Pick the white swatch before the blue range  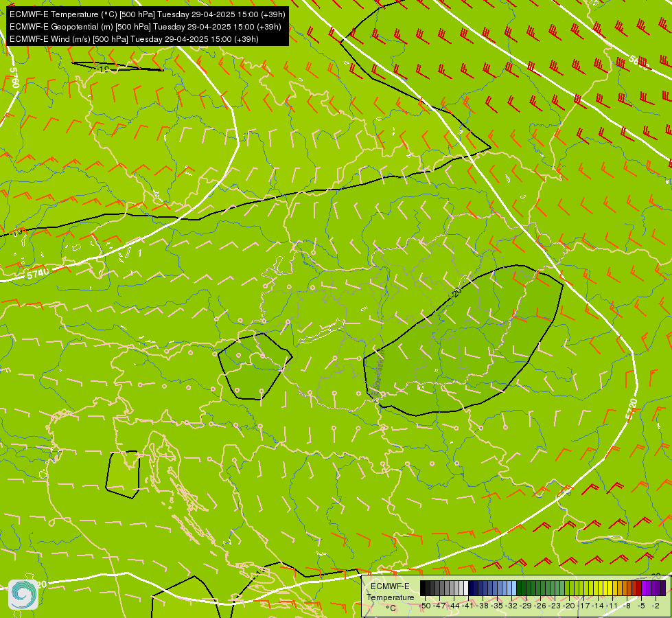pyautogui.click(x=466, y=588)
